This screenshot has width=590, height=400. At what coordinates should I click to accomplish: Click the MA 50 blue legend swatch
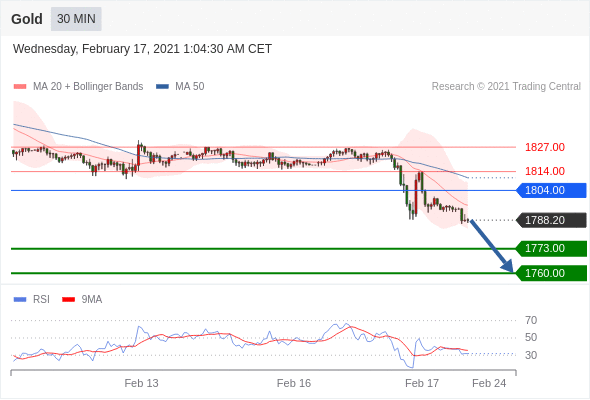162,87
